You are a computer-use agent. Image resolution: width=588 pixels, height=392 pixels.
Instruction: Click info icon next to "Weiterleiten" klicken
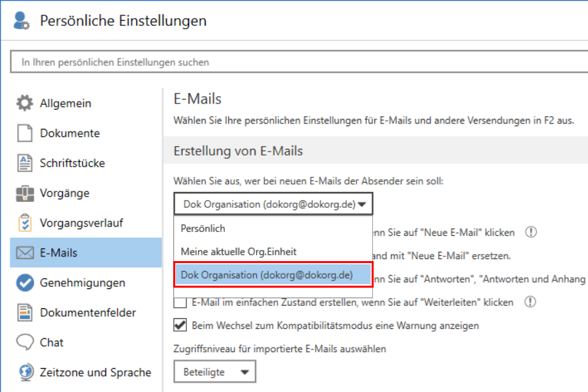pyautogui.click(x=530, y=302)
